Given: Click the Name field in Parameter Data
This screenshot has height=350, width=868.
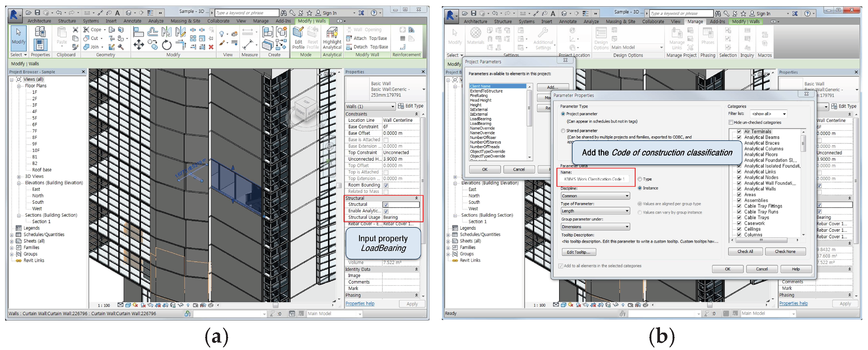Looking at the screenshot, I should point(595,179).
